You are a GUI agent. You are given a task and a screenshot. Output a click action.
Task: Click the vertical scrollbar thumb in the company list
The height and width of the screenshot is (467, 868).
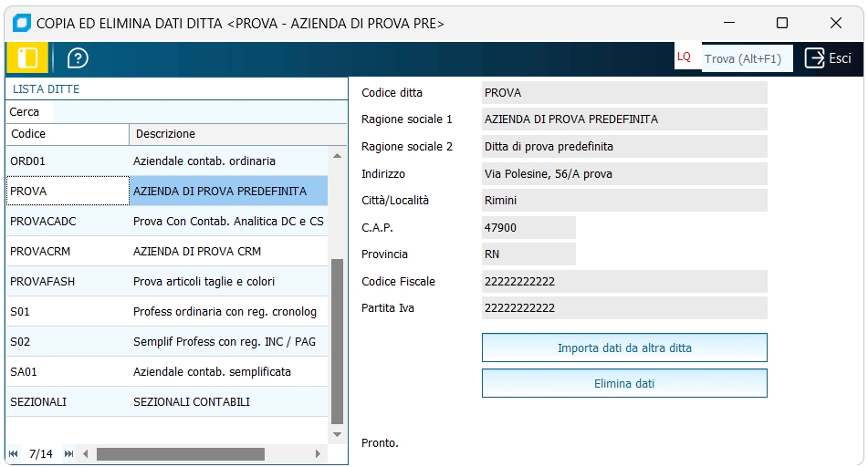click(337, 341)
